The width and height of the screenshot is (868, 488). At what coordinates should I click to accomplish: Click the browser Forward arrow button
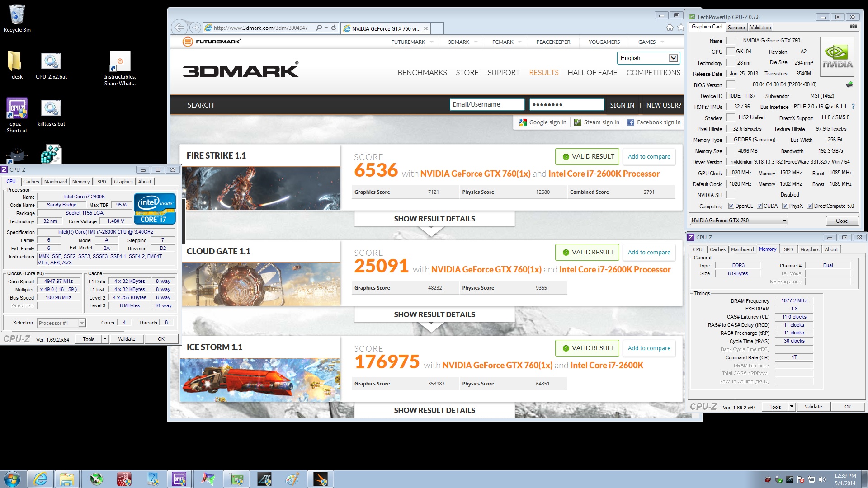tap(195, 28)
